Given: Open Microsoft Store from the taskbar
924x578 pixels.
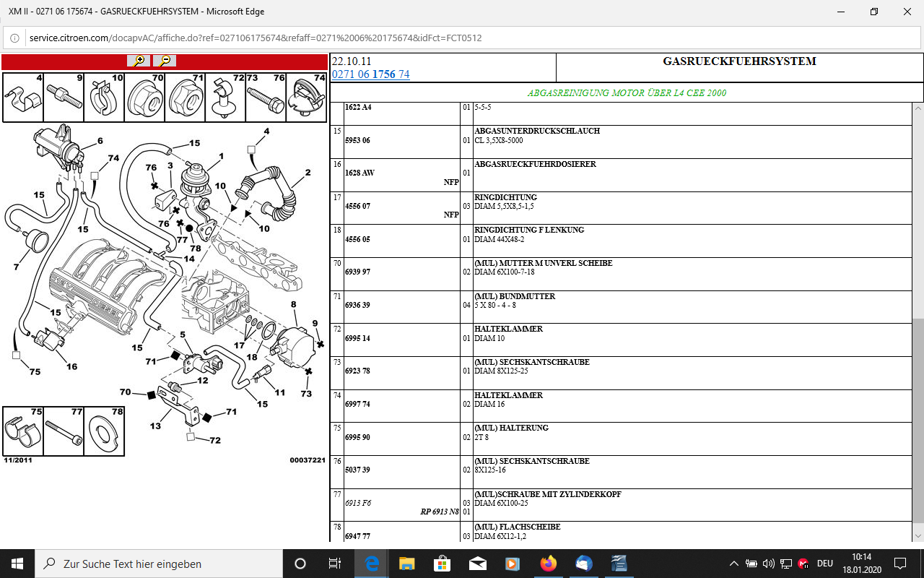Looking at the screenshot, I should coord(442,564).
